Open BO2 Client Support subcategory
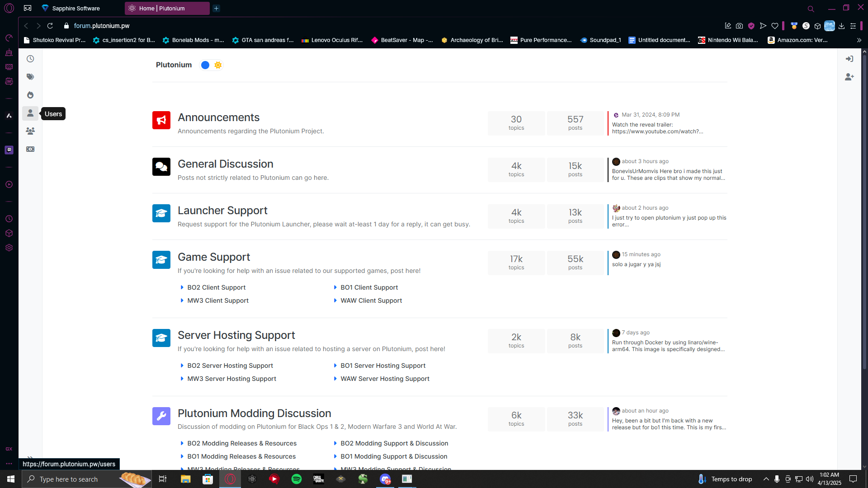The width and height of the screenshot is (868, 488). [217, 287]
